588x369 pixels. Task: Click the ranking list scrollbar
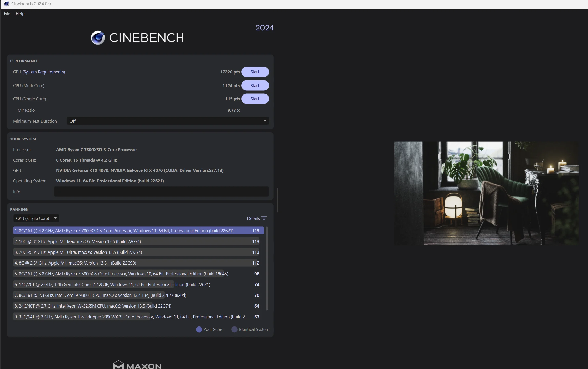point(267,268)
